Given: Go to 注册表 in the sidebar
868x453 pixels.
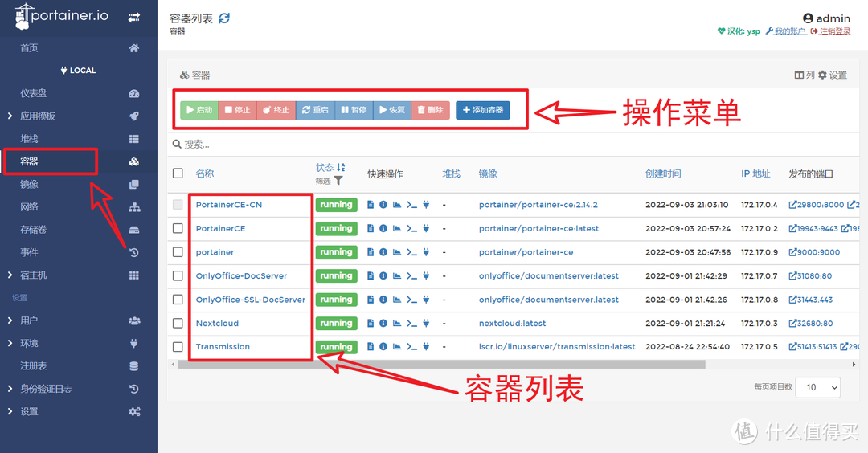Looking at the screenshot, I should (x=34, y=365).
